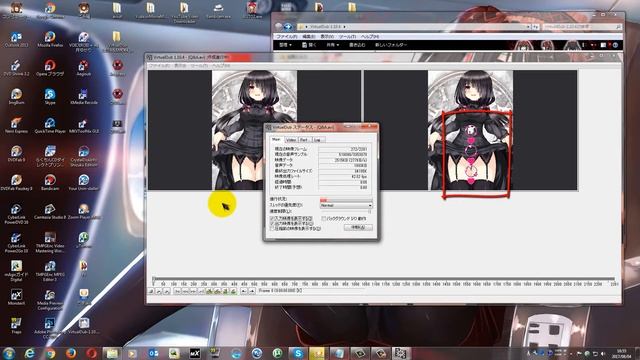This screenshot has width=640, height=360.
Task: Open the help menu in the Explorer window
Action: (x=370, y=36)
